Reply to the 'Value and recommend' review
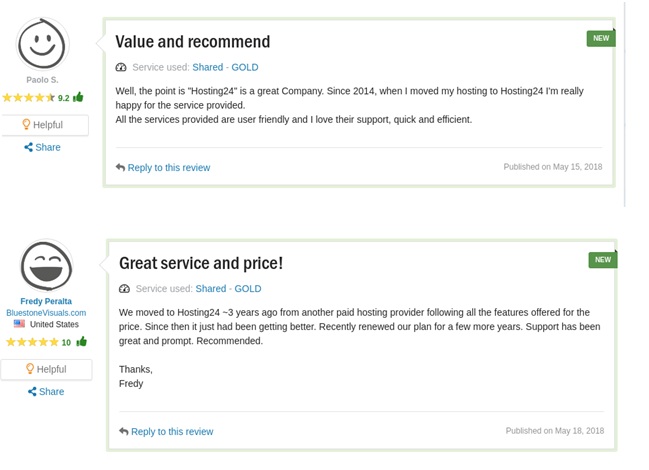The width and height of the screenshot is (649, 470). coord(168,168)
